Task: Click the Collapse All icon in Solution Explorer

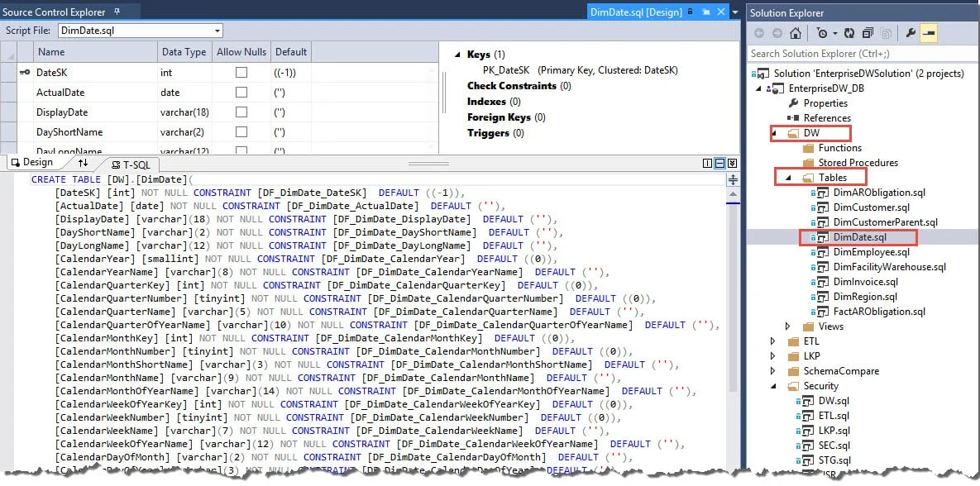Action: point(868,33)
